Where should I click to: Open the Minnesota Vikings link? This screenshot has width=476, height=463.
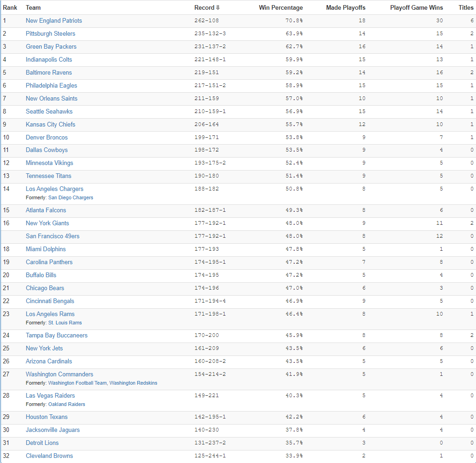coord(50,163)
